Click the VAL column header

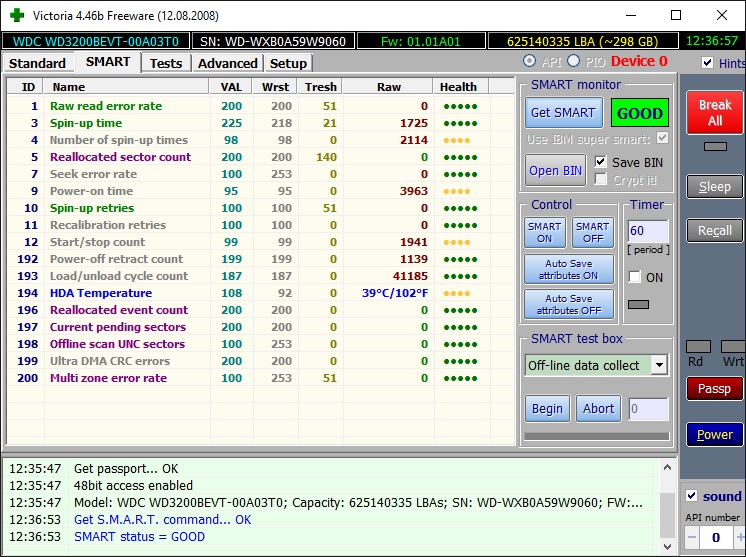[231, 87]
